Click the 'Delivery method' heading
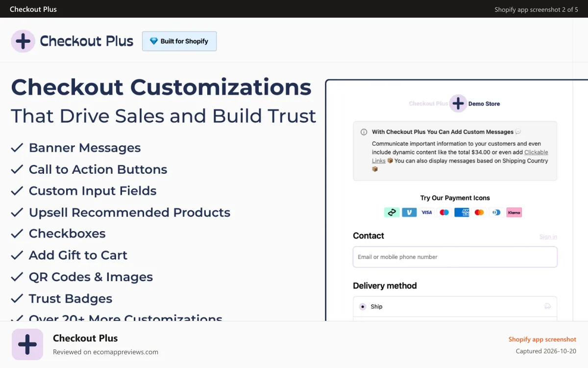The image size is (588, 368). pos(385,286)
